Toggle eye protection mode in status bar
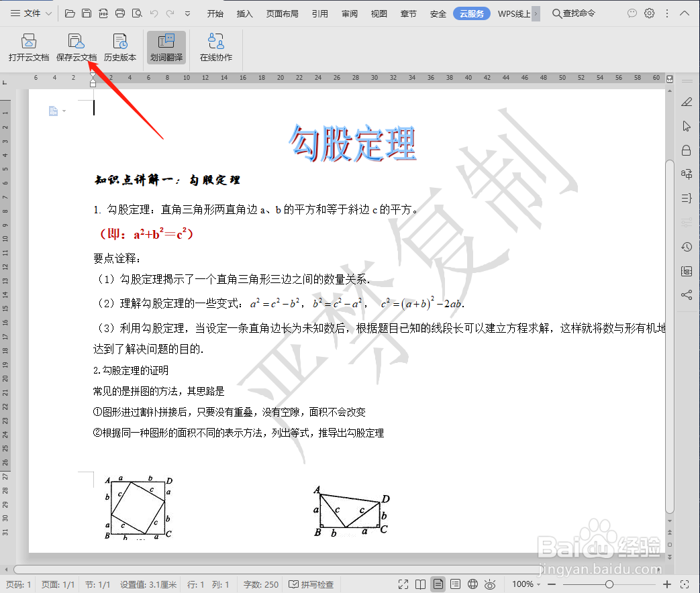 click(490, 584)
